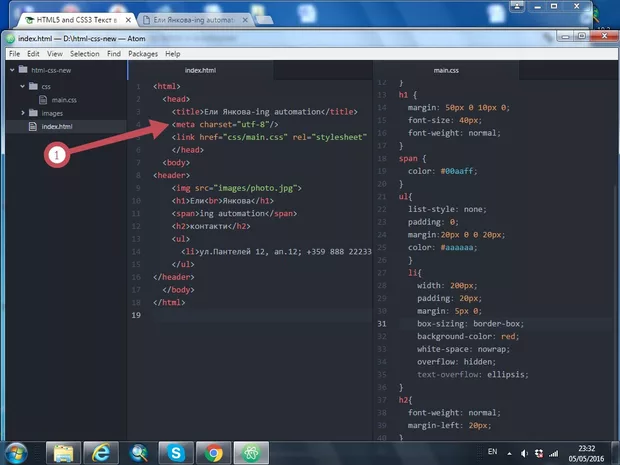620x465 pixels.
Task: Click the red numbered annotation marker 1
Action: click(x=57, y=156)
